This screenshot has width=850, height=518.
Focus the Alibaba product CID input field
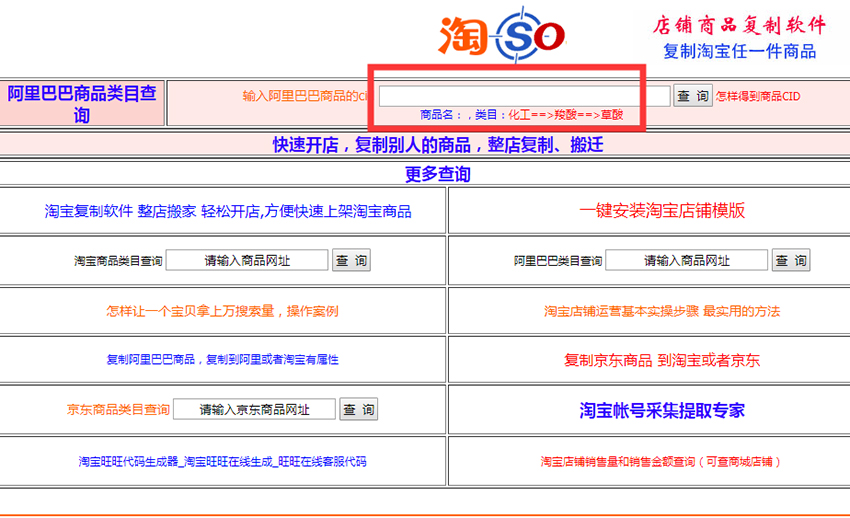[x=524, y=96]
